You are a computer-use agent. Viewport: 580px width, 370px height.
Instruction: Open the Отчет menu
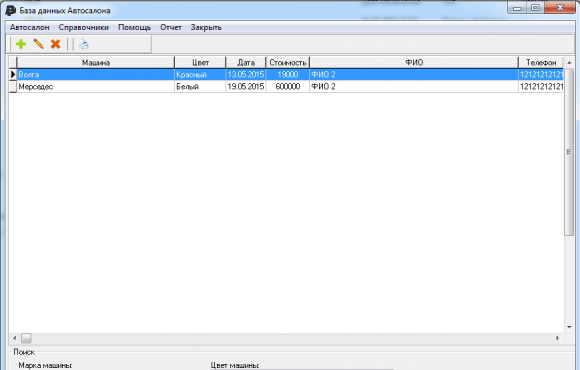(171, 27)
